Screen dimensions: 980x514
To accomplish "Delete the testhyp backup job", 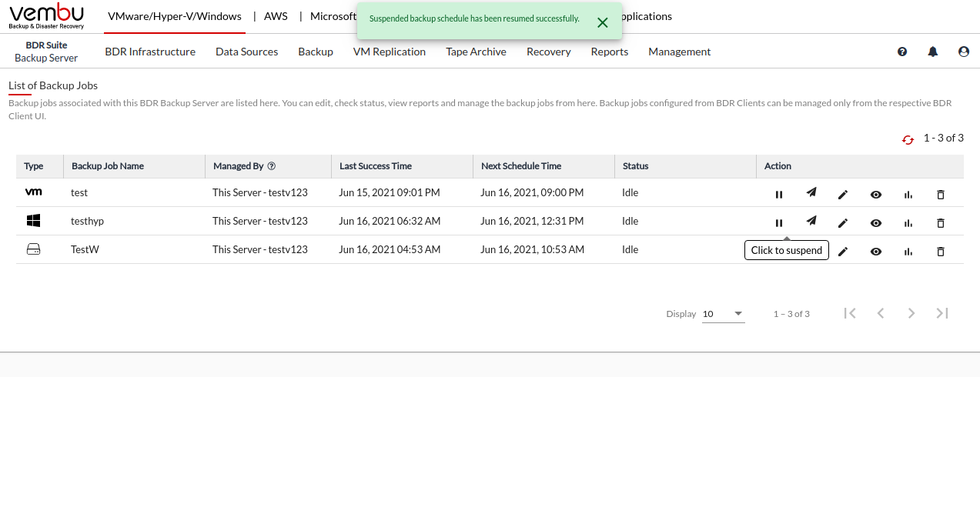I will pos(940,223).
